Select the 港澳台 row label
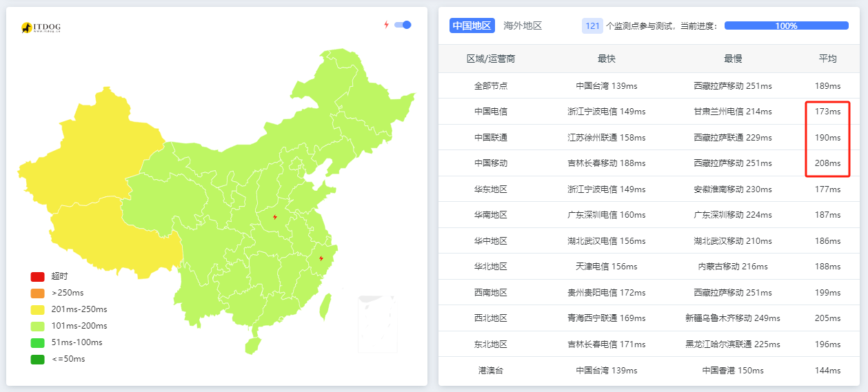The height and width of the screenshot is (392, 868). click(x=491, y=371)
